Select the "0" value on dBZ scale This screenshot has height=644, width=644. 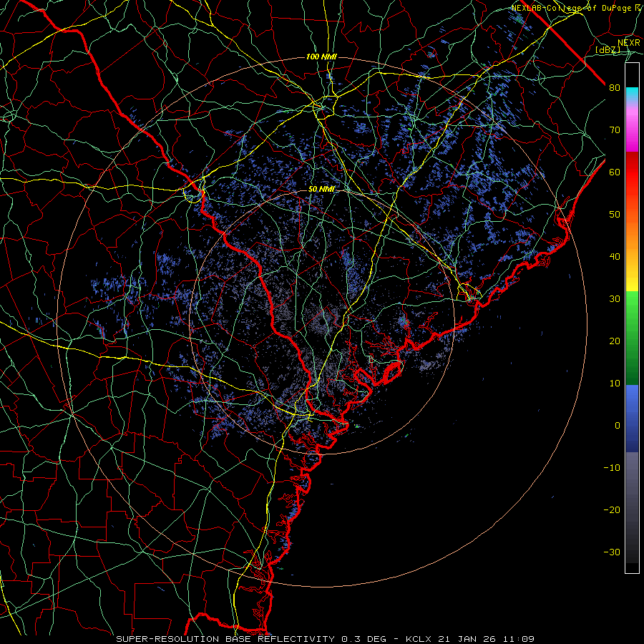(x=618, y=426)
